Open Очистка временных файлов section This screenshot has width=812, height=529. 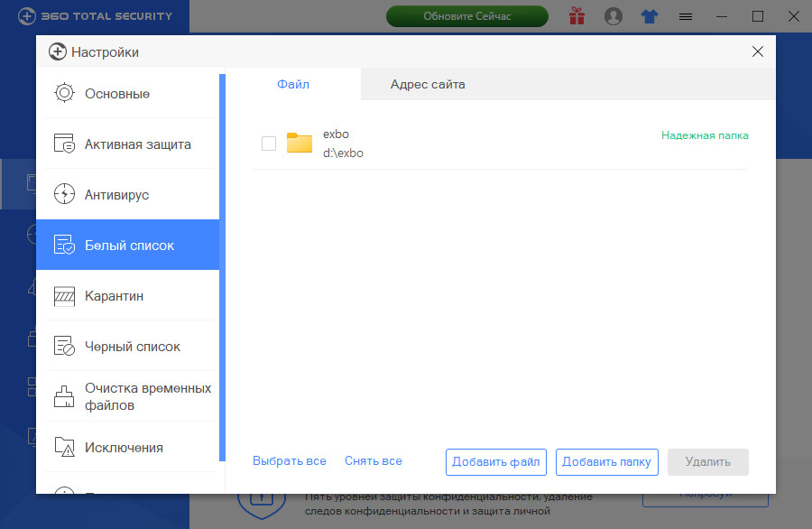tap(147, 396)
